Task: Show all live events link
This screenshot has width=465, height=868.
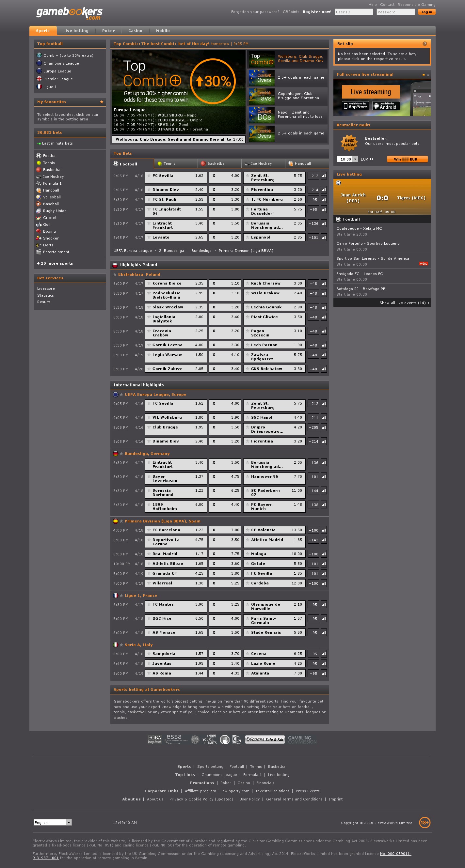Action: click(404, 303)
